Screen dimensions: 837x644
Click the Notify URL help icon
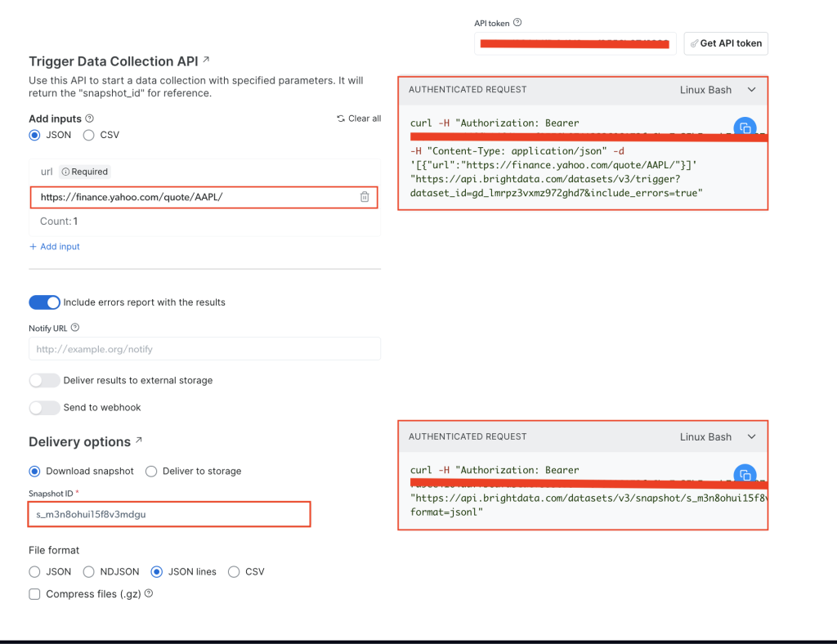(x=75, y=328)
